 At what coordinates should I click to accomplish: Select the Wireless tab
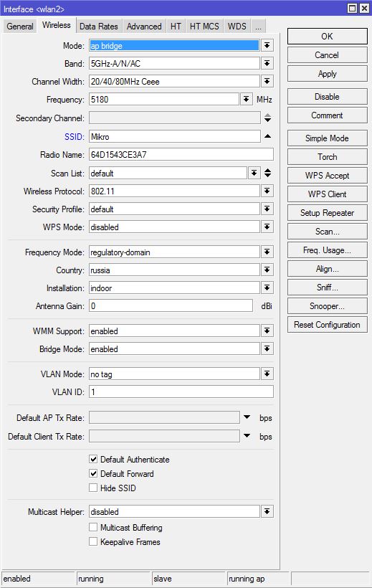tap(56, 25)
